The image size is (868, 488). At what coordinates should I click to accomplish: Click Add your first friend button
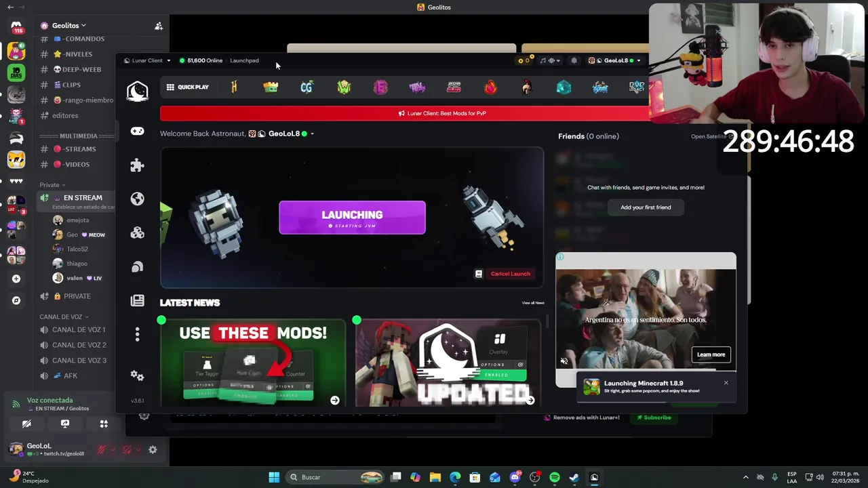point(646,207)
